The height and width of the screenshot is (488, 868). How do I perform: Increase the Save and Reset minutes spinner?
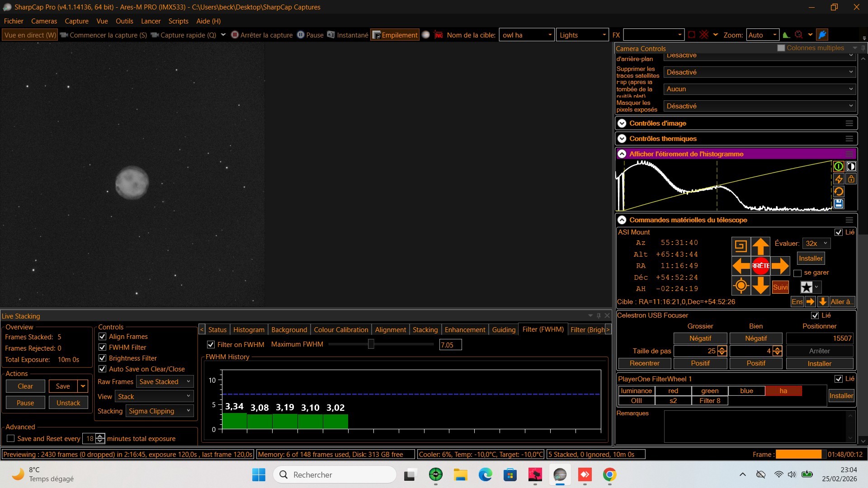pos(100,436)
